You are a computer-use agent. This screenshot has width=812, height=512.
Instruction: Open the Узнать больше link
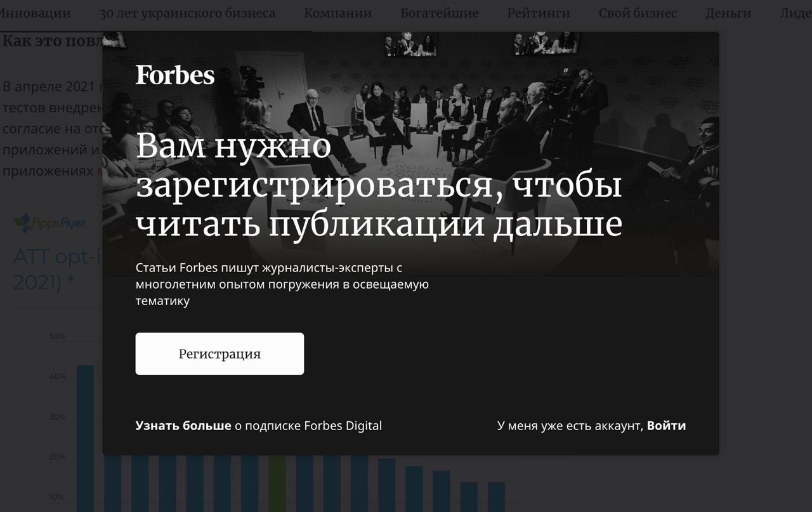pos(183,426)
